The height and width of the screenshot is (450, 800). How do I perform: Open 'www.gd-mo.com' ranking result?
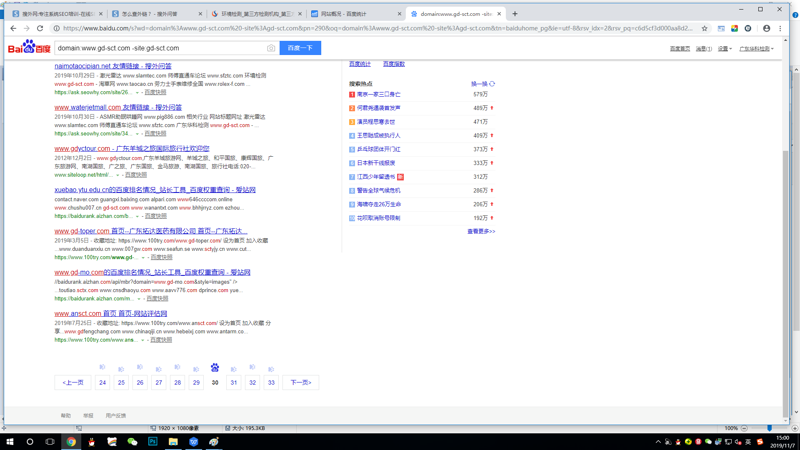[x=153, y=272]
